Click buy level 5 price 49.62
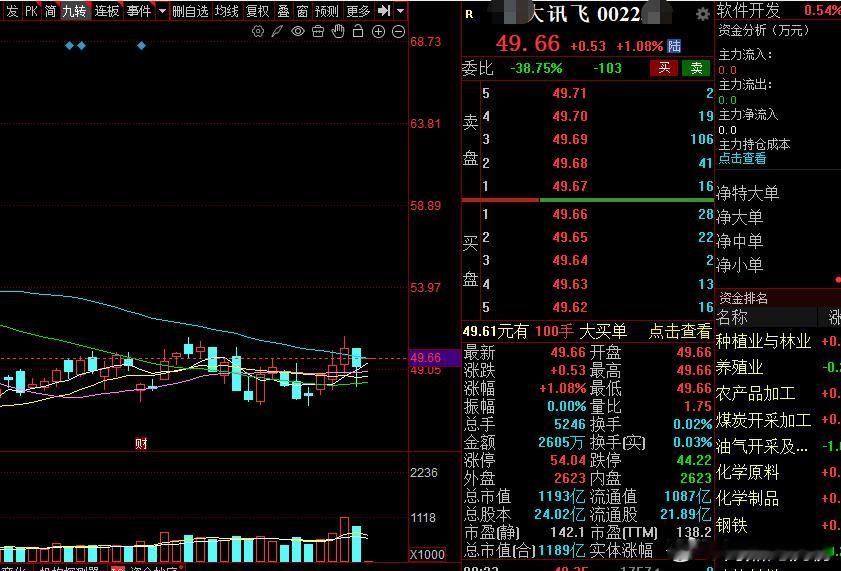841x571 pixels. click(x=570, y=307)
